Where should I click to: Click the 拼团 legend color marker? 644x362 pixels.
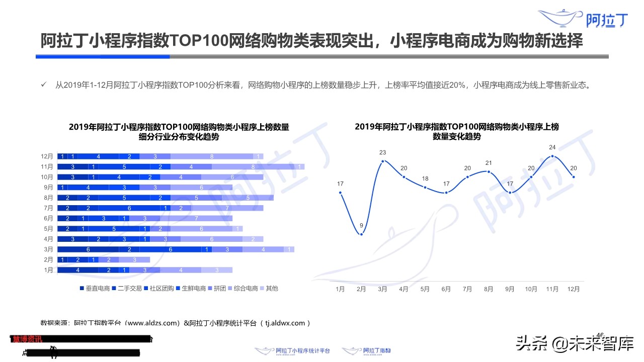tap(210, 288)
